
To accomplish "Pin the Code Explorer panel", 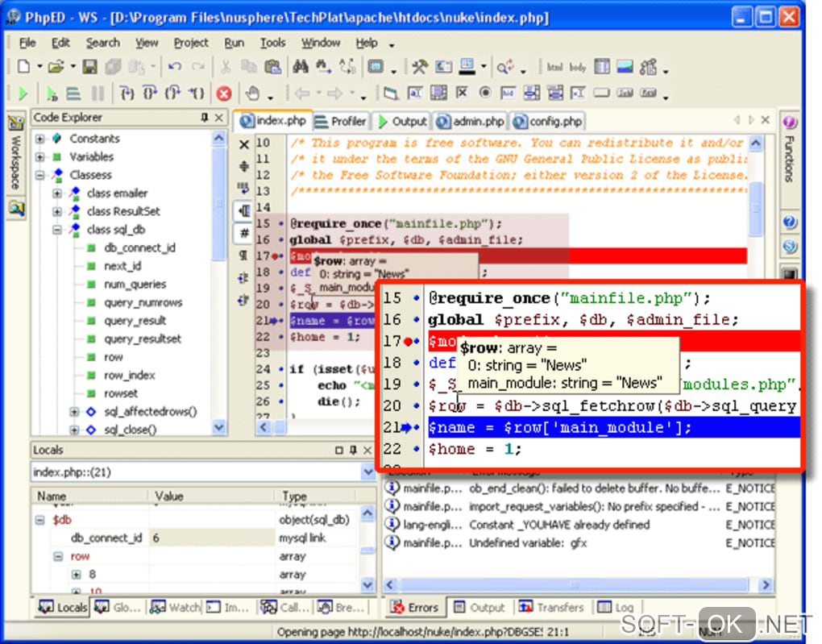I will point(205,118).
